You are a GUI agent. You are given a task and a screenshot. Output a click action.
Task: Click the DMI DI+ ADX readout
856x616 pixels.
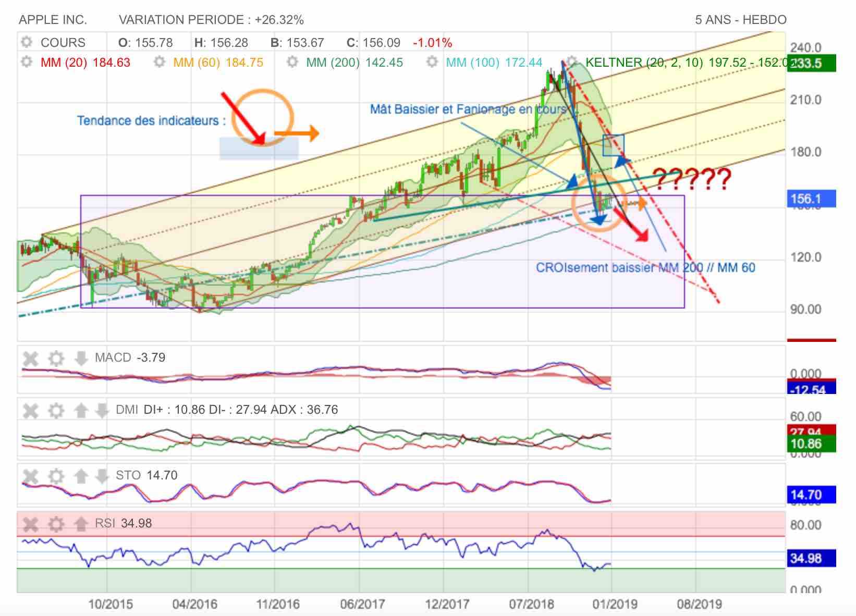point(227,410)
